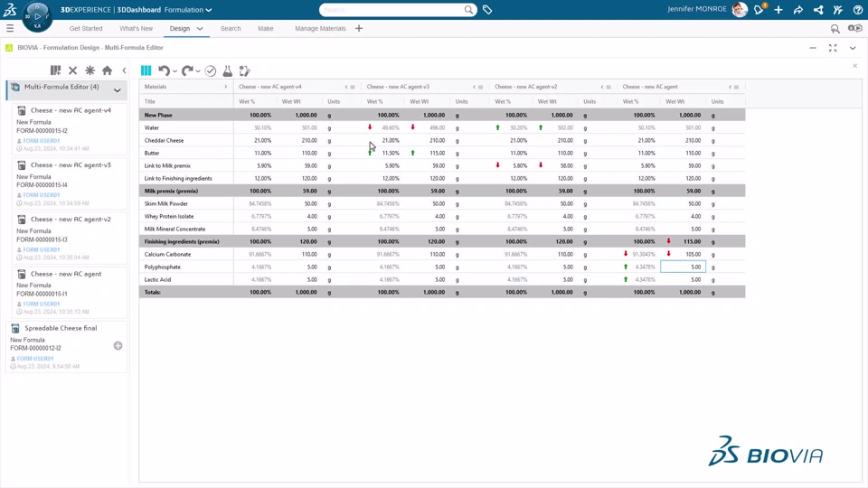Switch to the Manage Materials tab
868x488 pixels.
tap(320, 28)
